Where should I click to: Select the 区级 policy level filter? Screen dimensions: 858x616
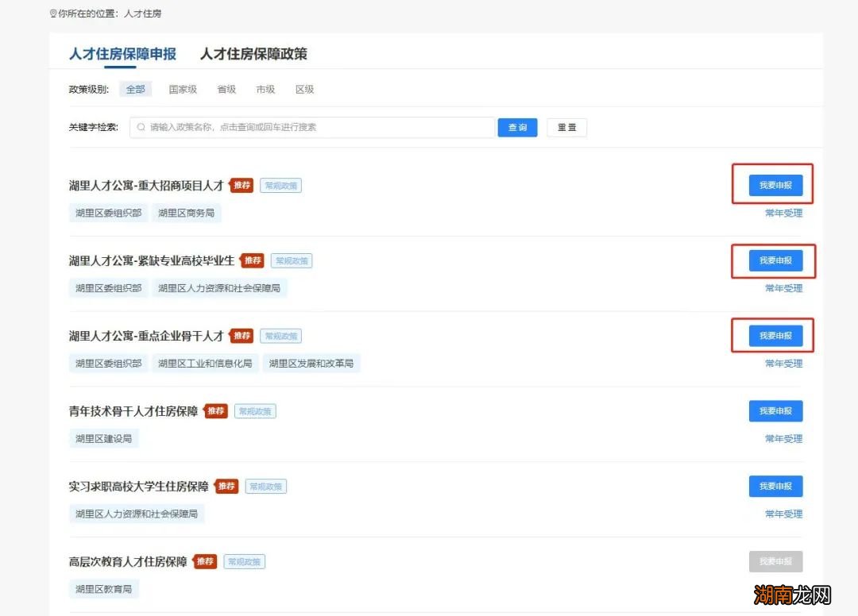point(304,89)
